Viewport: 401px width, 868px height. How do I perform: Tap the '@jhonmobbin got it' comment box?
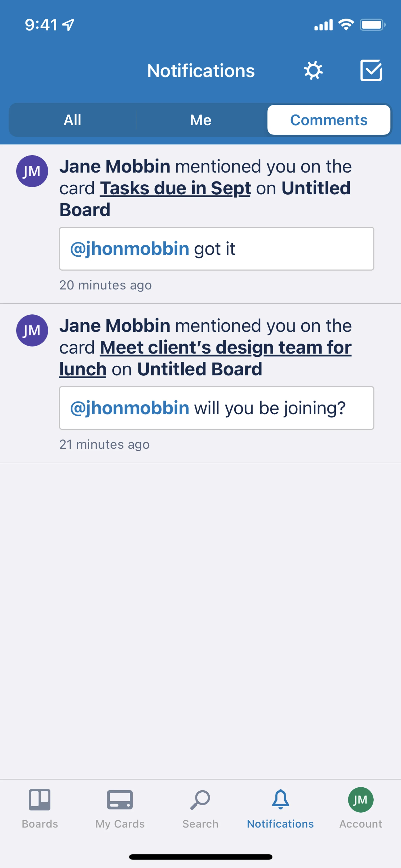[217, 249]
